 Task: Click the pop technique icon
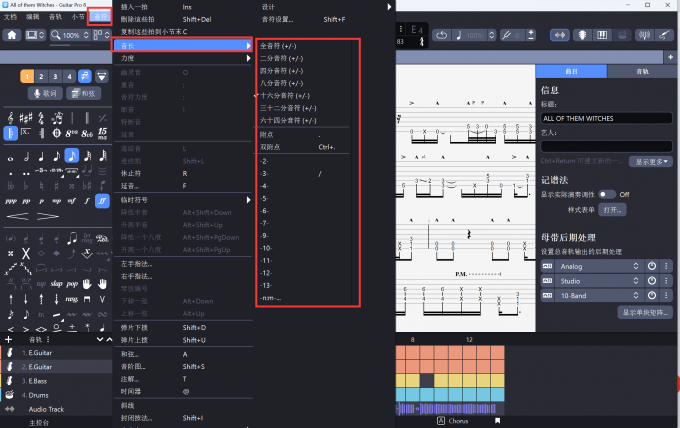(x=72, y=284)
